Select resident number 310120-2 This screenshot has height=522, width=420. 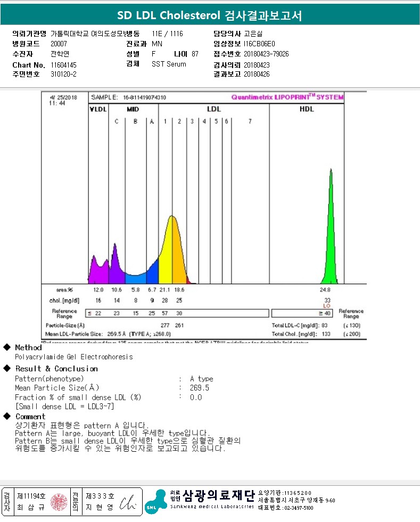(63, 74)
